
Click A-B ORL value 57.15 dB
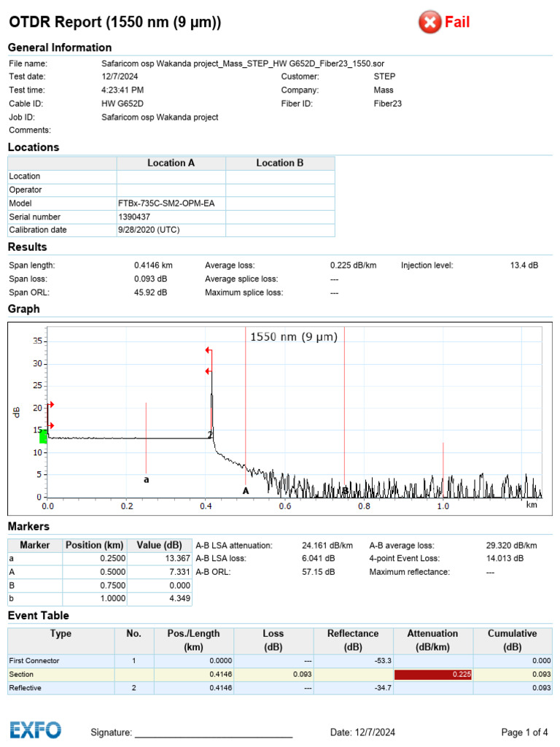pyautogui.click(x=318, y=572)
